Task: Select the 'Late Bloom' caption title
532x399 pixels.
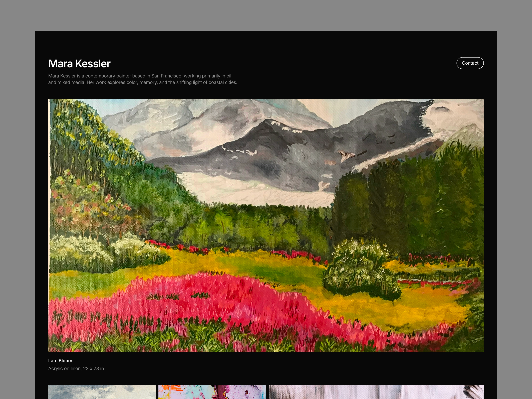Action: [x=60, y=361]
